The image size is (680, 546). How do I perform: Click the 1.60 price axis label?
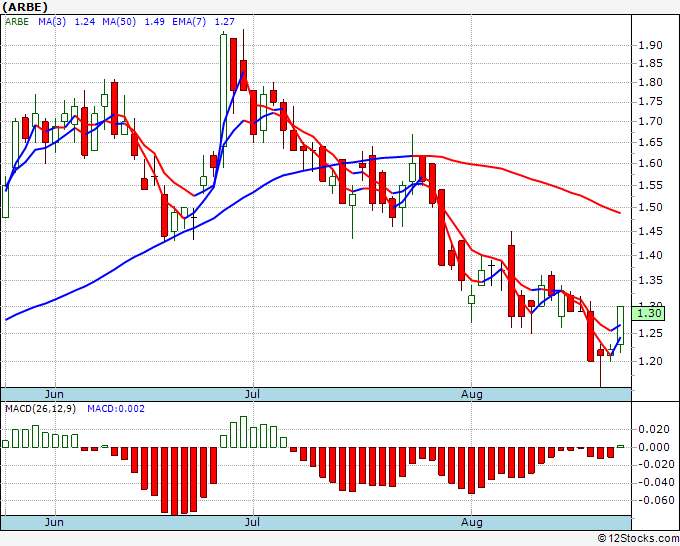click(x=650, y=163)
